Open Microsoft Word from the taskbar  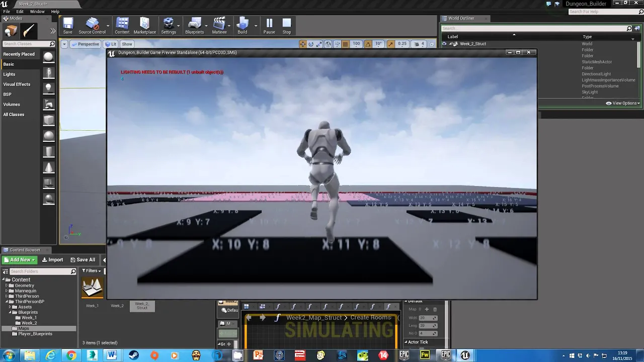tap(112, 355)
